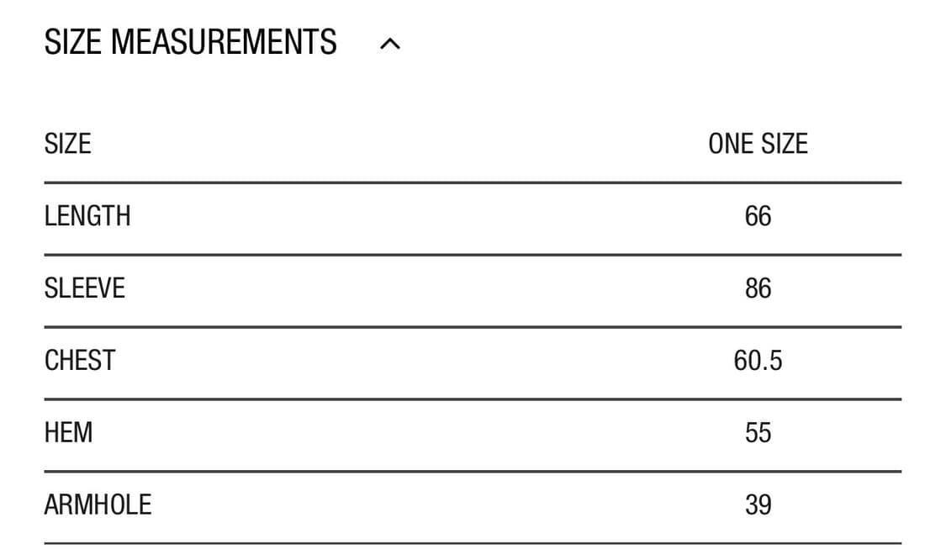The height and width of the screenshot is (560, 946).
Task: Select the length value 66
Action: coord(758,216)
